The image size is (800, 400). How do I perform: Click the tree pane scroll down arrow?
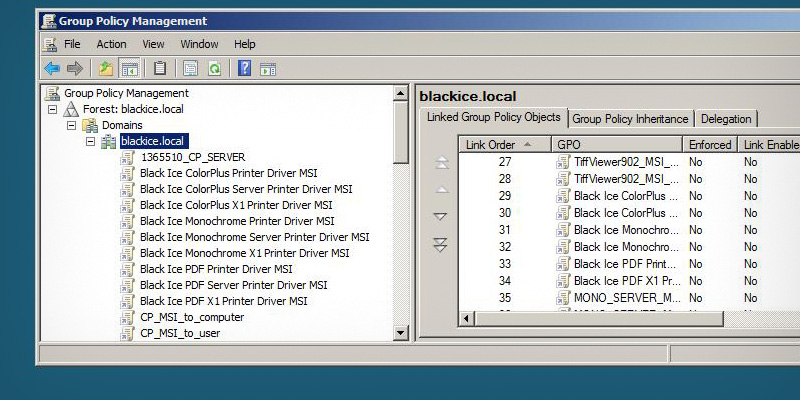401,333
